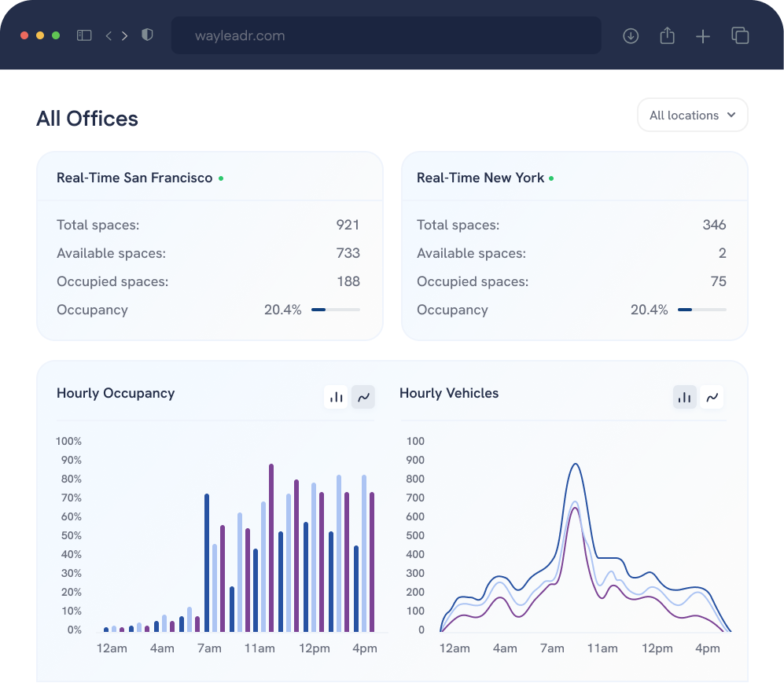Open the All locations dropdown
Image resolution: width=784 pixels, height=683 pixels.
click(x=692, y=115)
